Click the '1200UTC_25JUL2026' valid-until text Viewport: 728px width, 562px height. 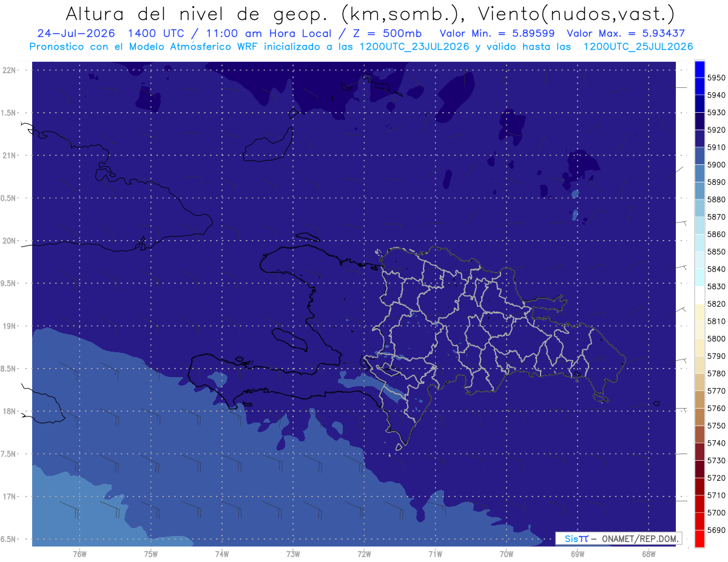click(x=638, y=47)
